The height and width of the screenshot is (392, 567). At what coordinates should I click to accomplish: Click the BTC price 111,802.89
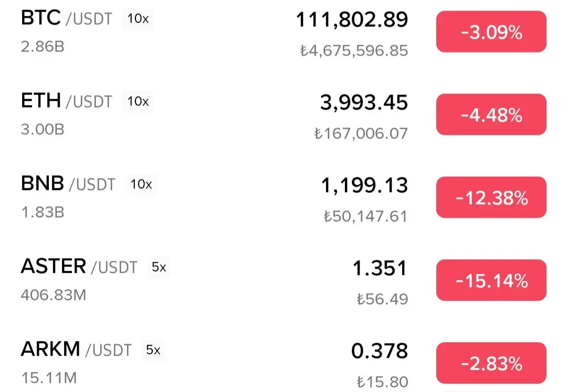tap(352, 20)
